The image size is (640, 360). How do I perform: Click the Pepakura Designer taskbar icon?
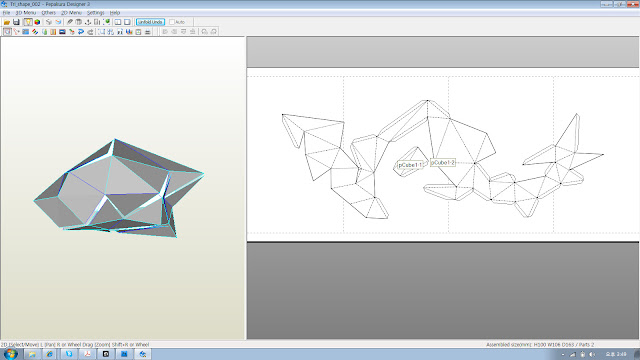143,354
